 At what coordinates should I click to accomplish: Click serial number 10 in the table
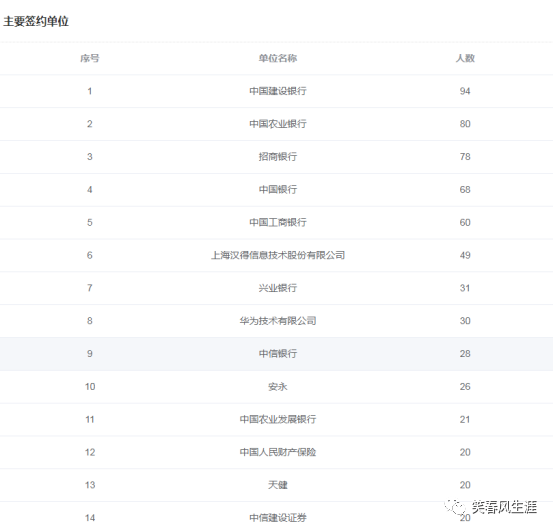pos(90,387)
